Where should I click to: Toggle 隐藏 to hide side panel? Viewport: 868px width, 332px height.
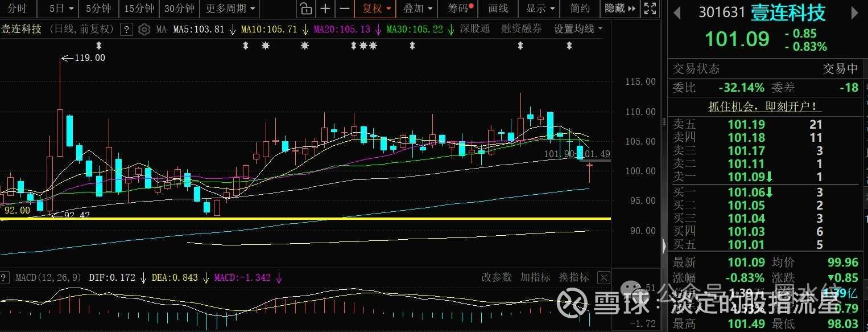[x=620, y=9]
